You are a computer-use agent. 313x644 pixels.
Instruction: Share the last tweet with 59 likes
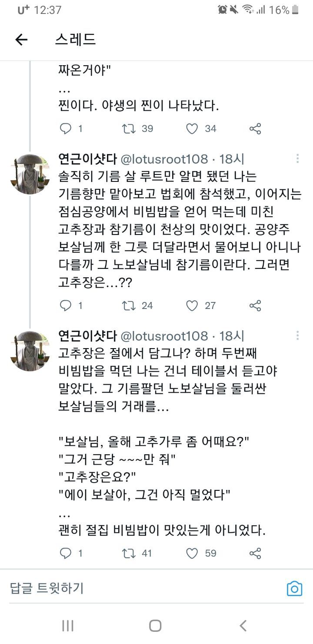pos(255,553)
